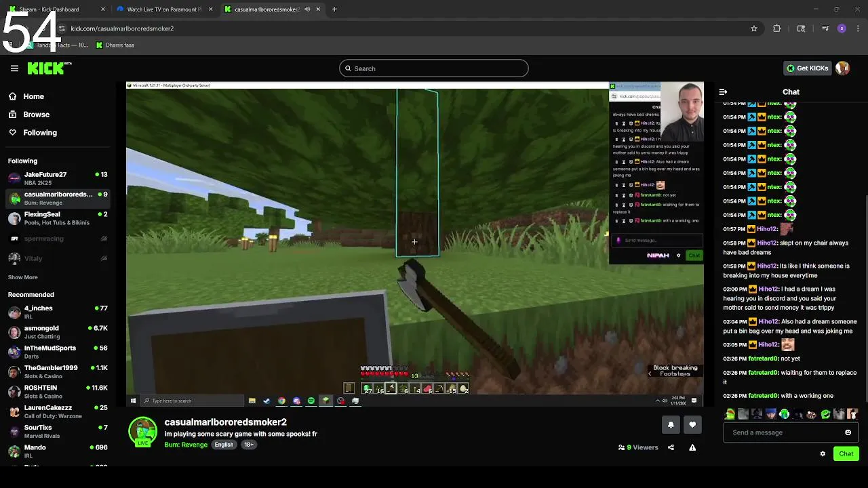The height and width of the screenshot is (488, 868).
Task: Open Mando recommended channel
Action: pyautogui.click(x=58, y=451)
